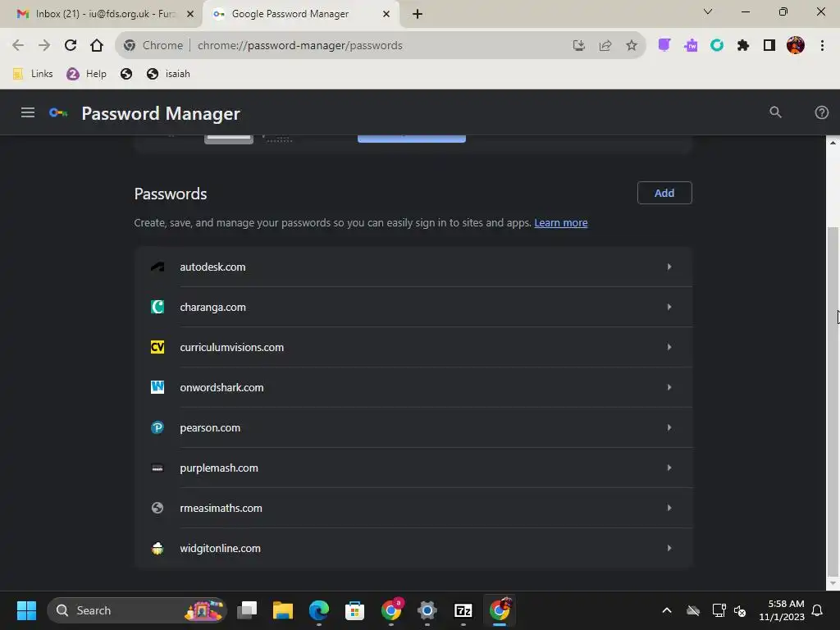The width and height of the screenshot is (840, 630).
Task: Click the charanga.com site favicon
Action: 157,307
